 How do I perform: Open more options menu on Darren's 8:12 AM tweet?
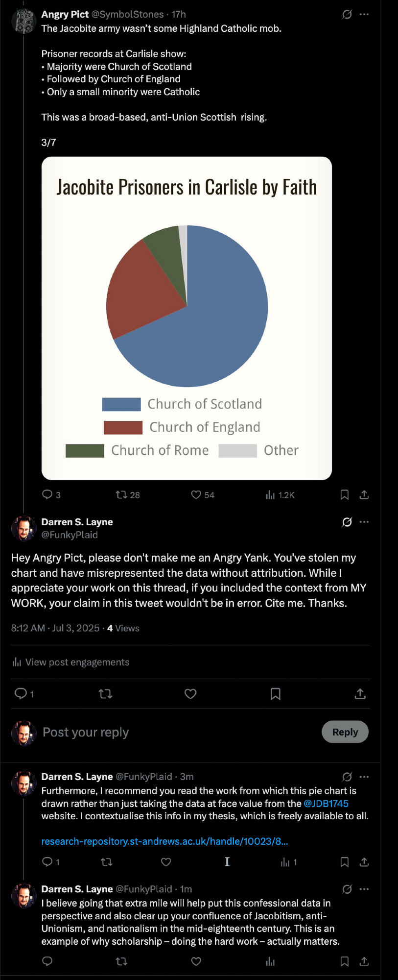364,522
